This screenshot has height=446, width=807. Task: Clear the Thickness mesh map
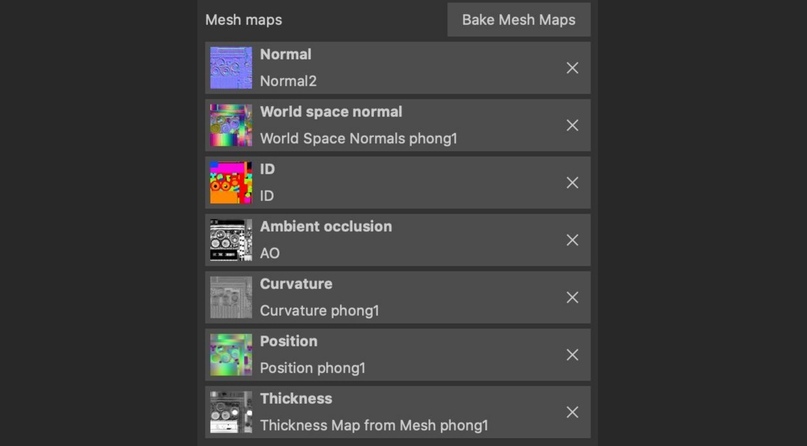572,412
